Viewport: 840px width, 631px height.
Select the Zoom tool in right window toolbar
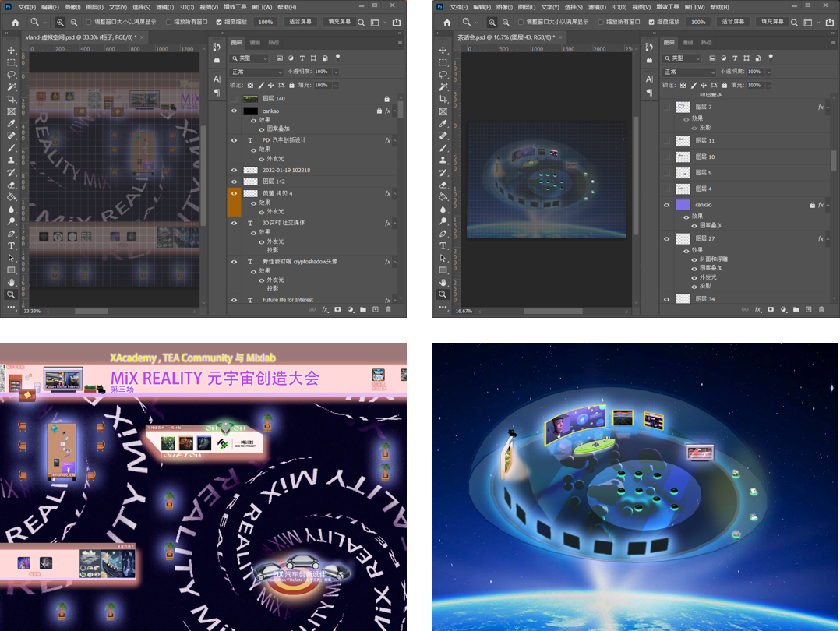pyautogui.click(x=443, y=294)
